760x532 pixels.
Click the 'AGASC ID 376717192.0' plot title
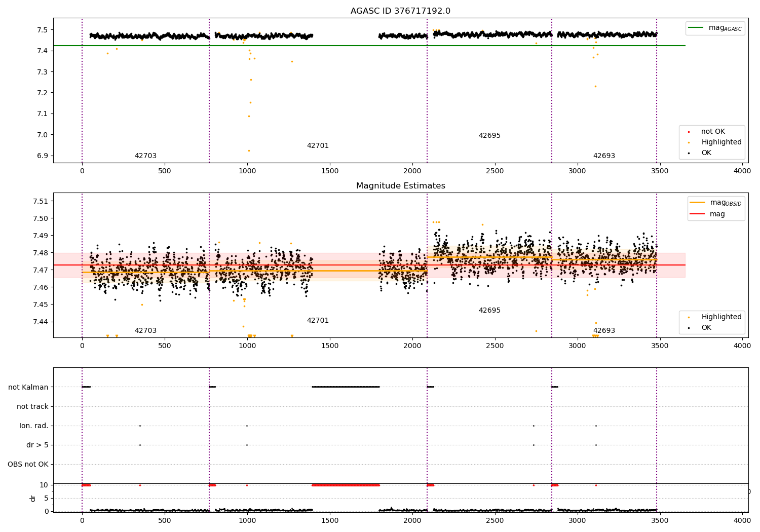[400, 11]
